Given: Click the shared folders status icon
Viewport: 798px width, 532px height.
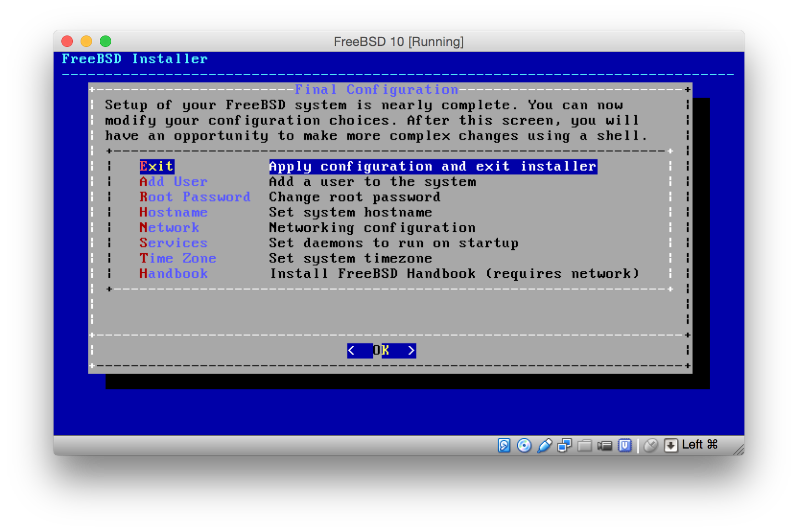Looking at the screenshot, I should coord(585,446).
